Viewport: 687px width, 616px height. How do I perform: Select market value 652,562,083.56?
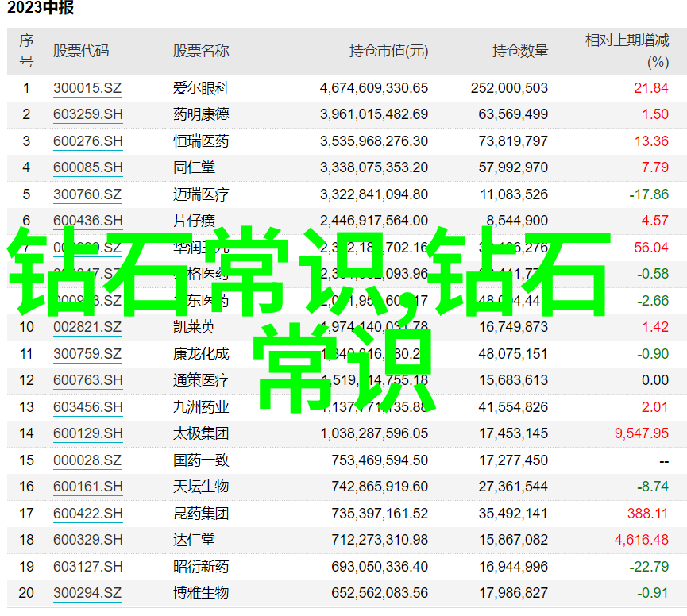[380, 593]
